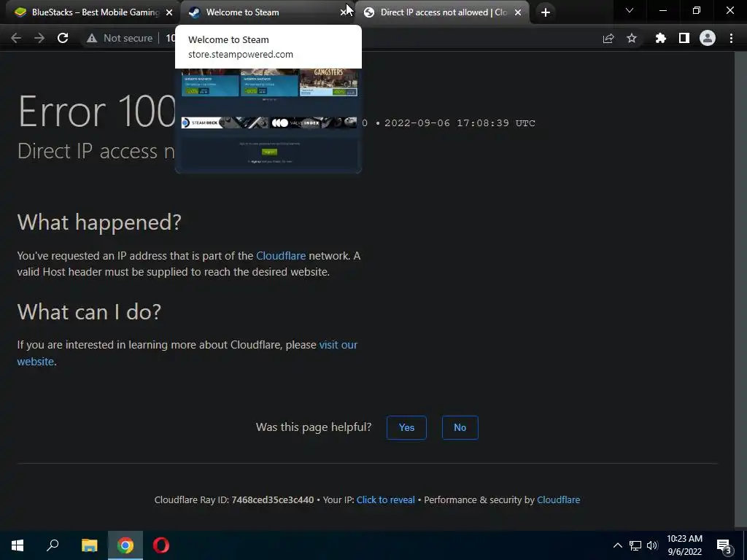The width and height of the screenshot is (747, 560).
Task: Open the volume control icon
Action: point(652,545)
